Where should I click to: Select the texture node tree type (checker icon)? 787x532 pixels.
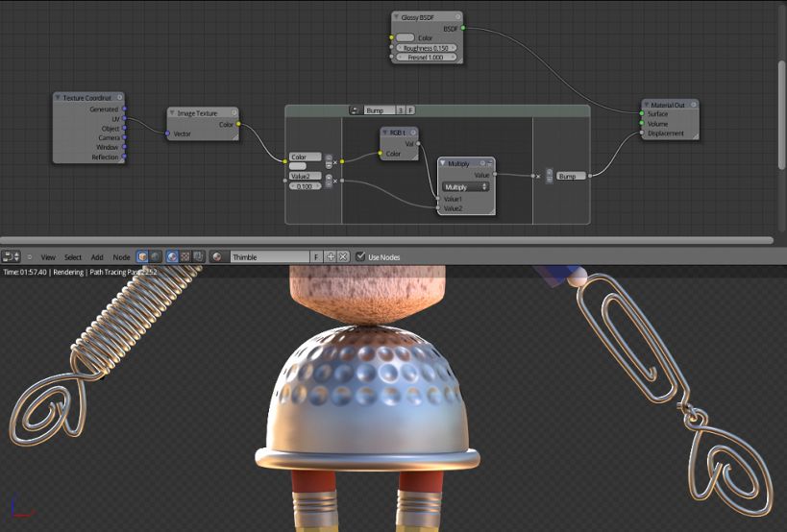[185, 256]
